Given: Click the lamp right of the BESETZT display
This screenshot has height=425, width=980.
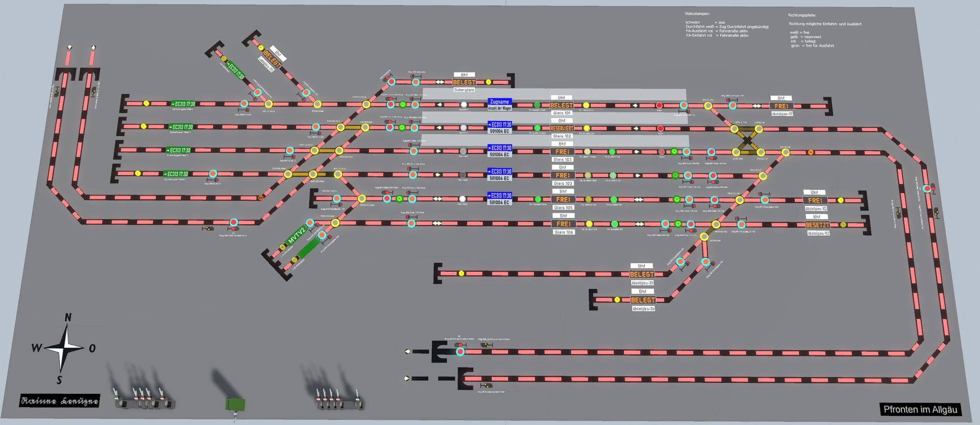Looking at the screenshot, I should [843, 225].
